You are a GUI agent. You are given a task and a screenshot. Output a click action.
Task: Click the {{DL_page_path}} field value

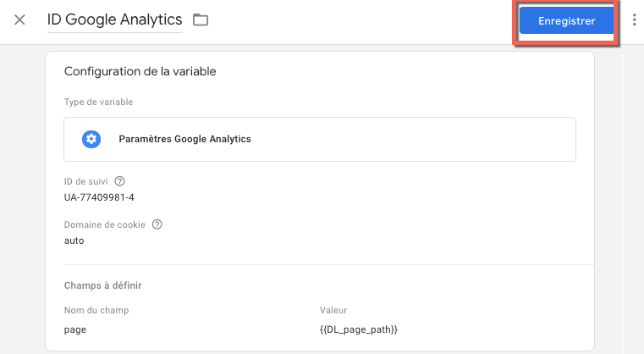[x=359, y=329]
